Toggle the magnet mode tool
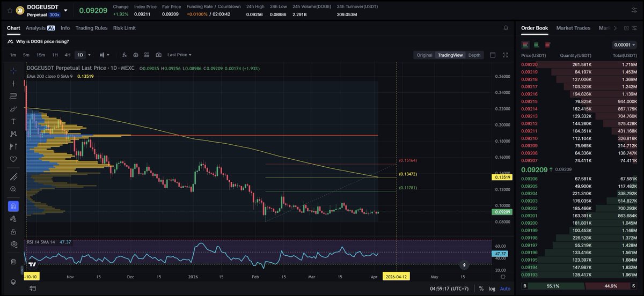644x296 pixels. coord(13,206)
